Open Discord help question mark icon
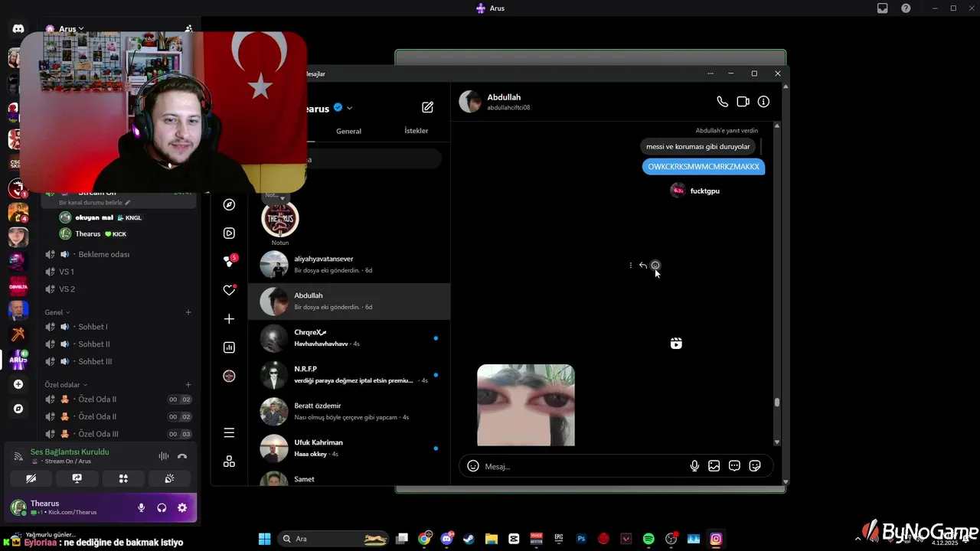This screenshot has height=551, width=980. tap(906, 8)
